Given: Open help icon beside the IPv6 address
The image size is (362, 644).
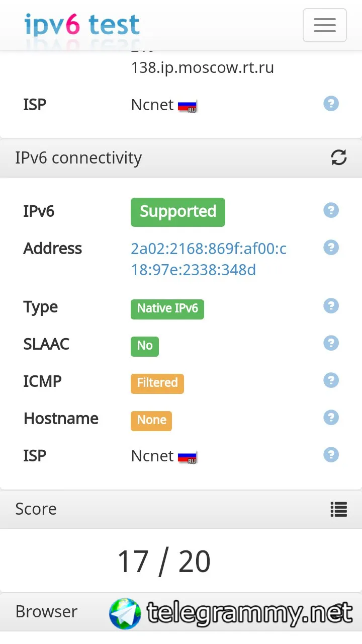Looking at the screenshot, I should pos(331,248).
